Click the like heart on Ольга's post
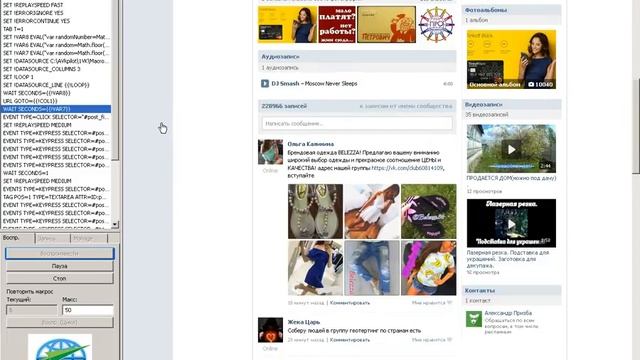 449,303
